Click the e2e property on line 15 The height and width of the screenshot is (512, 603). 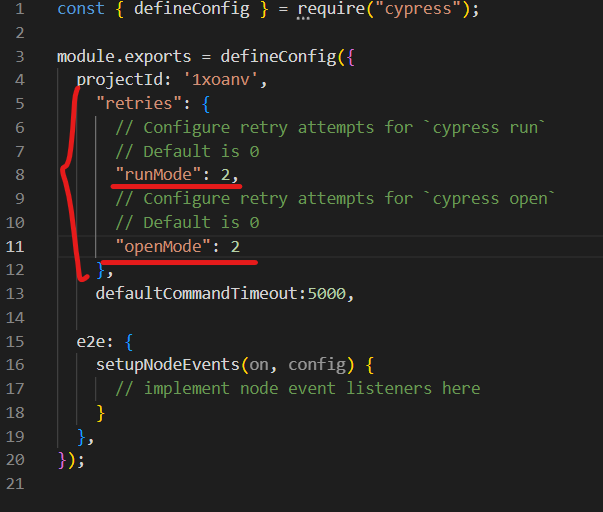(90, 342)
